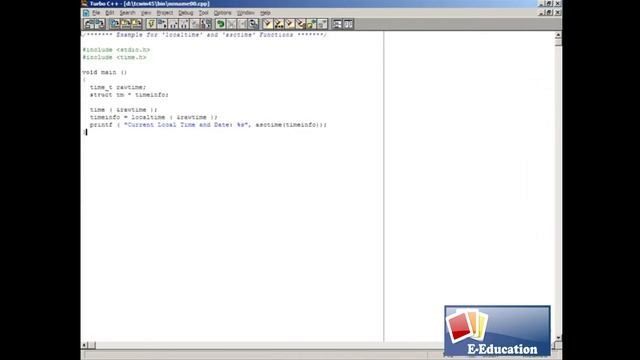Open the document control icon left of File

[x=86, y=13]
